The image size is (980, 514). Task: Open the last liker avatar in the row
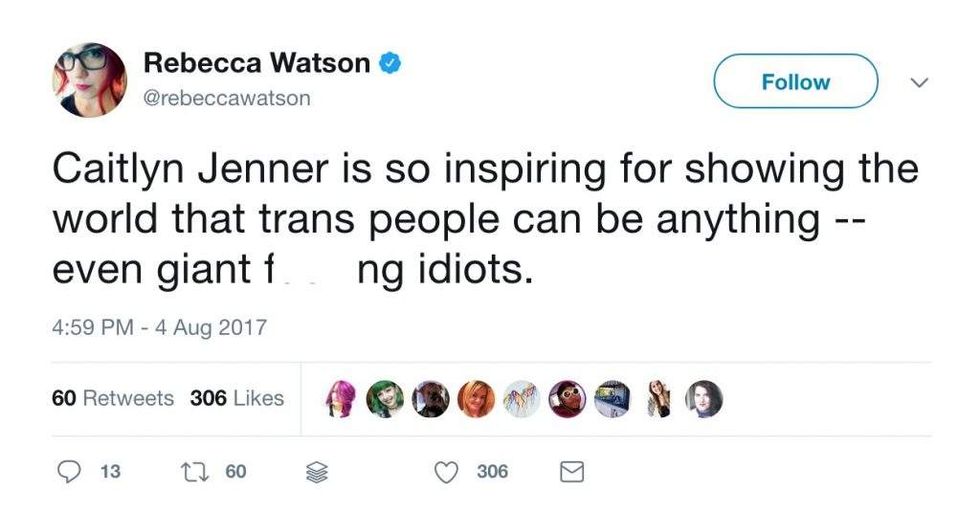pyautogui.click(x=703, y=398)
